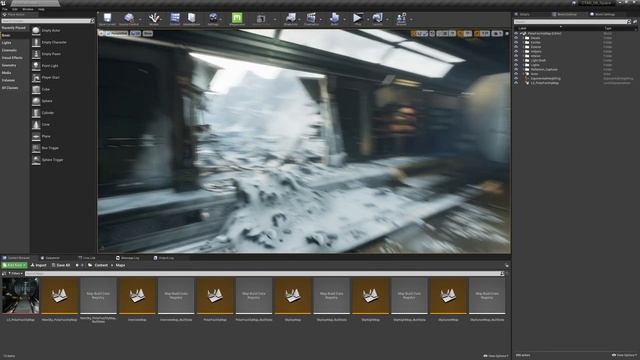
Task: Click the Maps breadcrumb folder
Action: (120, 265)
